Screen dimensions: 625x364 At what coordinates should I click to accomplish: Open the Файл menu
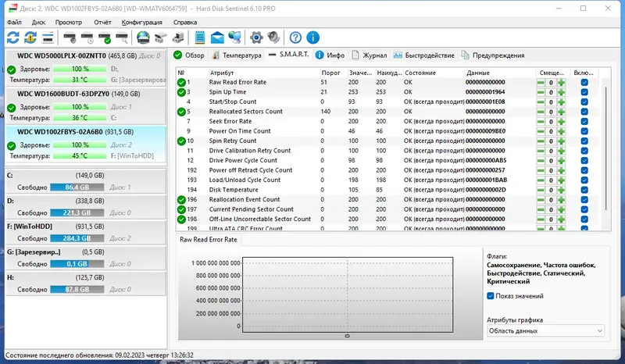tap(14, 23)
